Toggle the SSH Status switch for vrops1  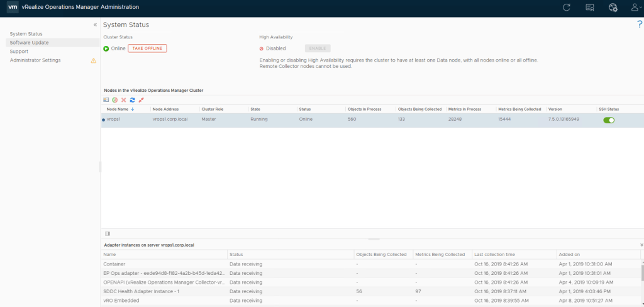pos(608,120)
